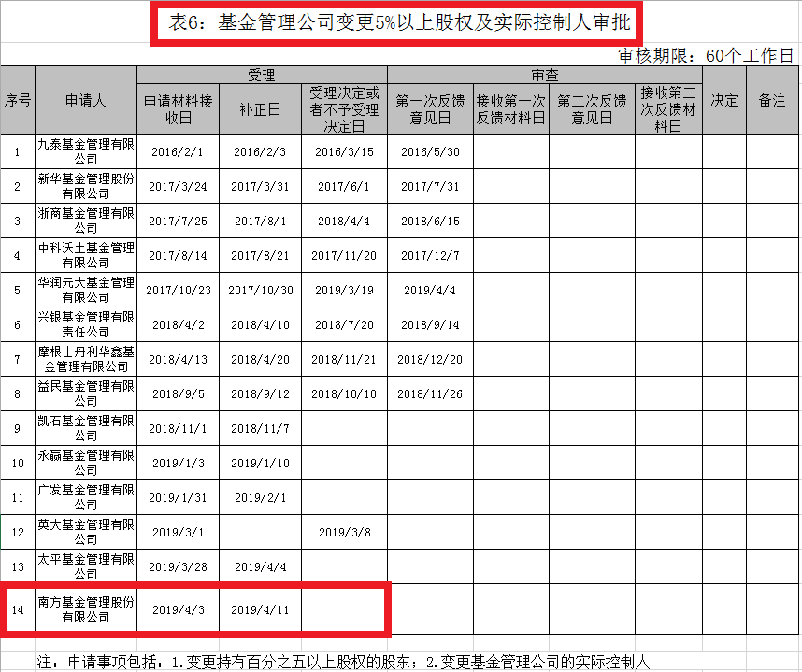Viewport: 802px width, 672px height.
Task: Select the cell 广发基金管理有限公司
Action: pos(86,497)
